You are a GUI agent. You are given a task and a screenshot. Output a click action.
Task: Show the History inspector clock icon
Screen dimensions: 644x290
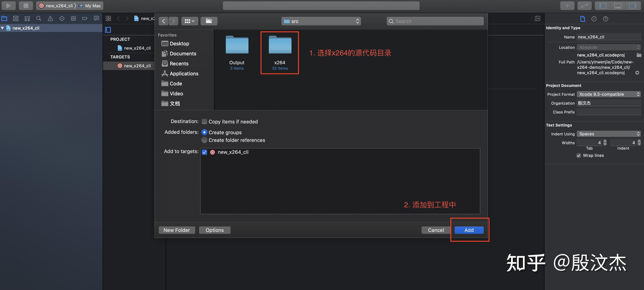pyautogui.click(x=594, y=19)
